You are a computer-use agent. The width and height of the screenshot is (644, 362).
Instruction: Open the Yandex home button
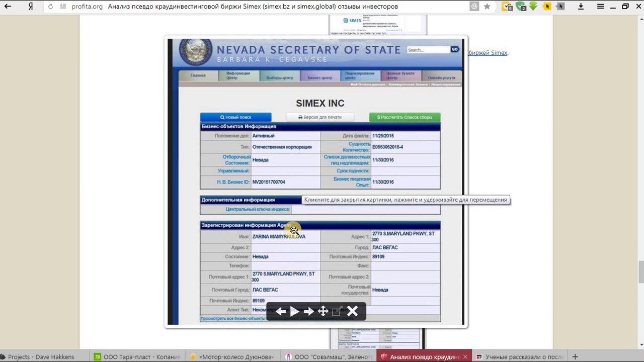point(31,7)
